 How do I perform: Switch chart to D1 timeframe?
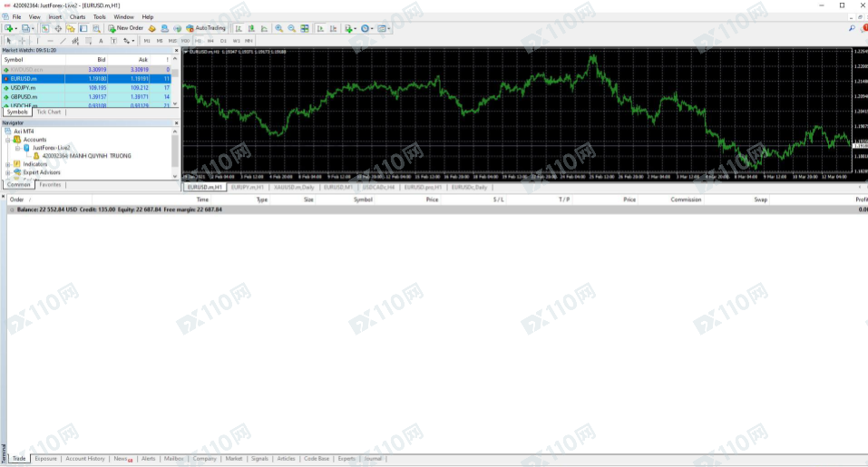223,41
